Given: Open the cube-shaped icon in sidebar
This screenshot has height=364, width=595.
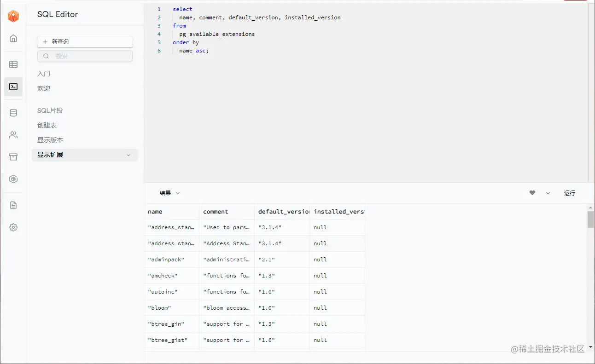Looking at the screenshot, I should [x=13, y=179].
